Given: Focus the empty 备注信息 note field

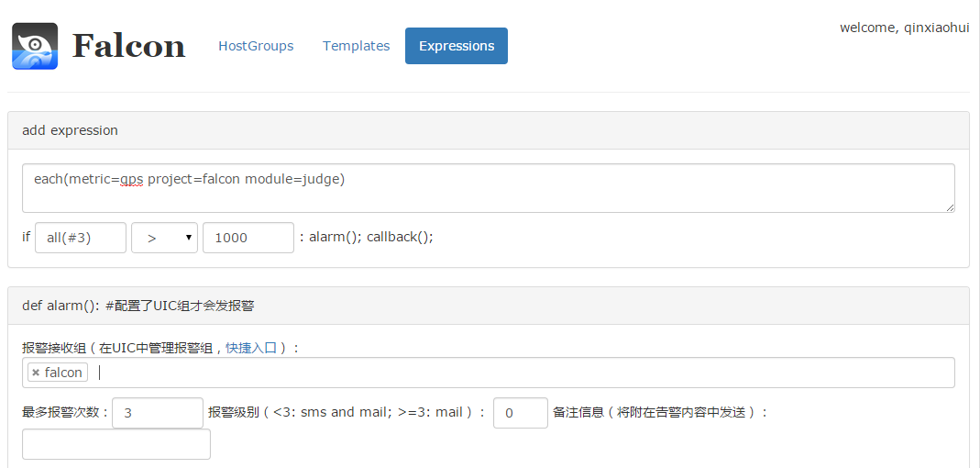Looking at the screenshot, I should [116, 444].
